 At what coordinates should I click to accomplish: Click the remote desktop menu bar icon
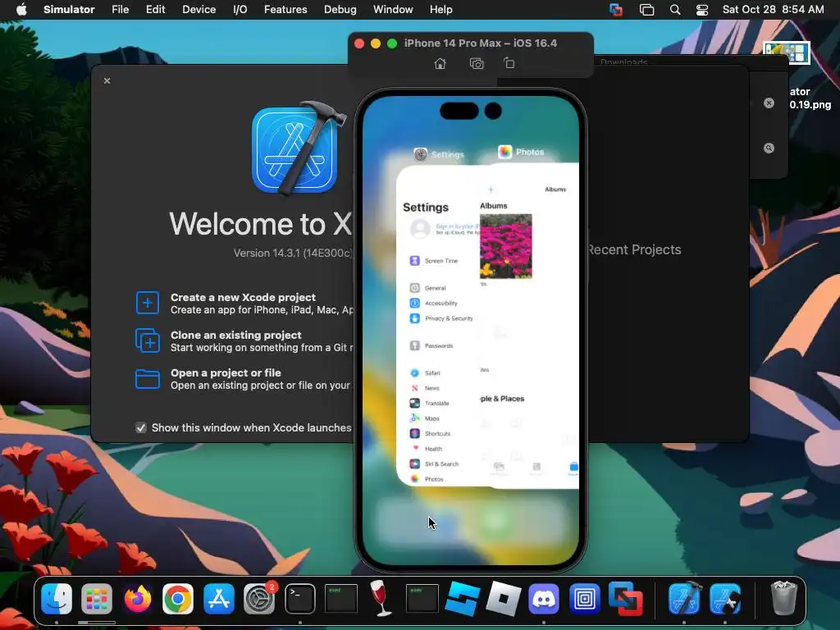click(x=616, y=10)
